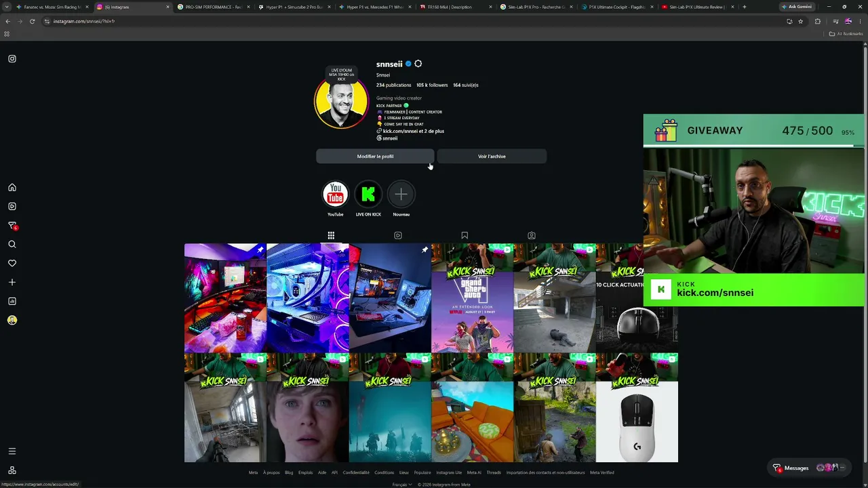
Task: Open the 105 k followers list
Action: point(432,85)
